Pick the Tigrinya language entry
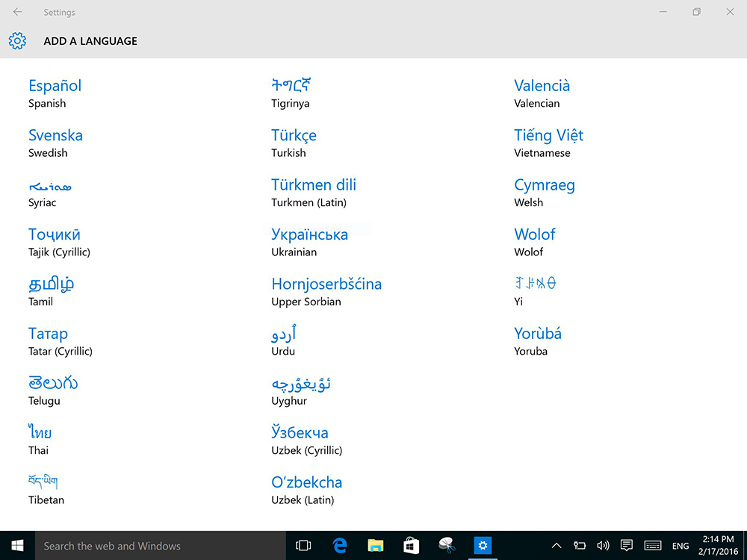Viewport: 747px width, 560px height. (x=291, y=93)
